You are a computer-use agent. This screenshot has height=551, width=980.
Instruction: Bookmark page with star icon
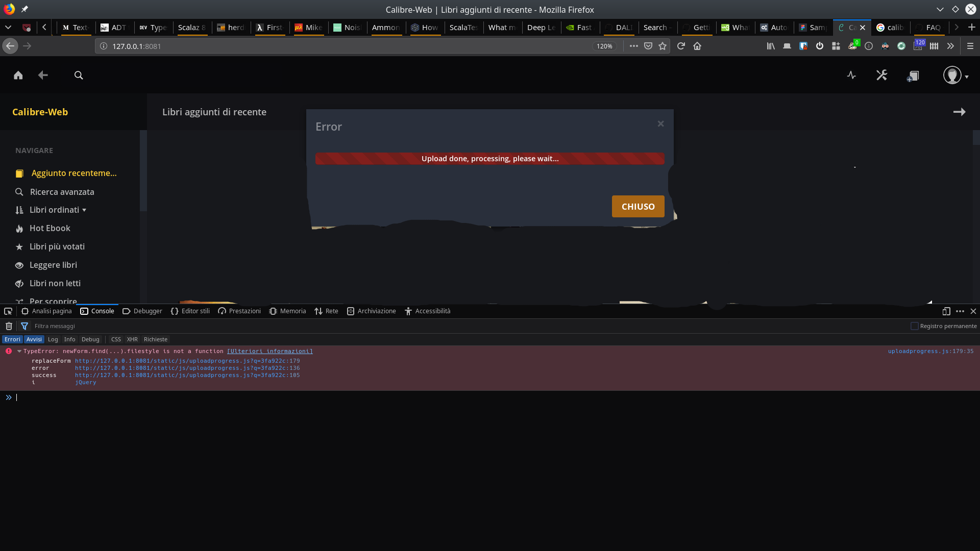coord(663,46)
